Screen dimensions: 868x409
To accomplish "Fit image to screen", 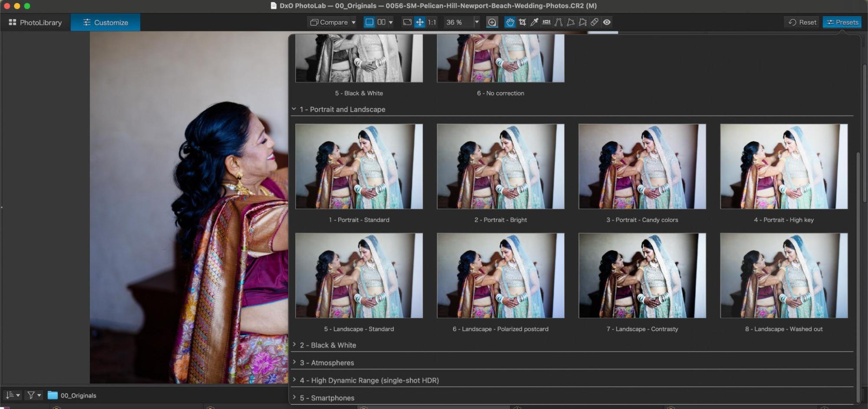I will (x=407, y=22).
